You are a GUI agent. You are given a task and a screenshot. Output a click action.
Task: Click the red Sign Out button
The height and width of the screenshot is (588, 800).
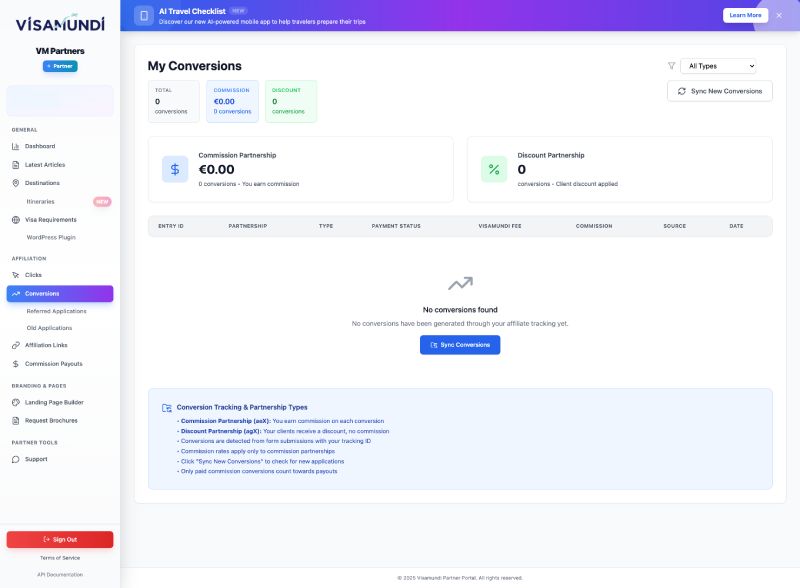coord(60,539)
